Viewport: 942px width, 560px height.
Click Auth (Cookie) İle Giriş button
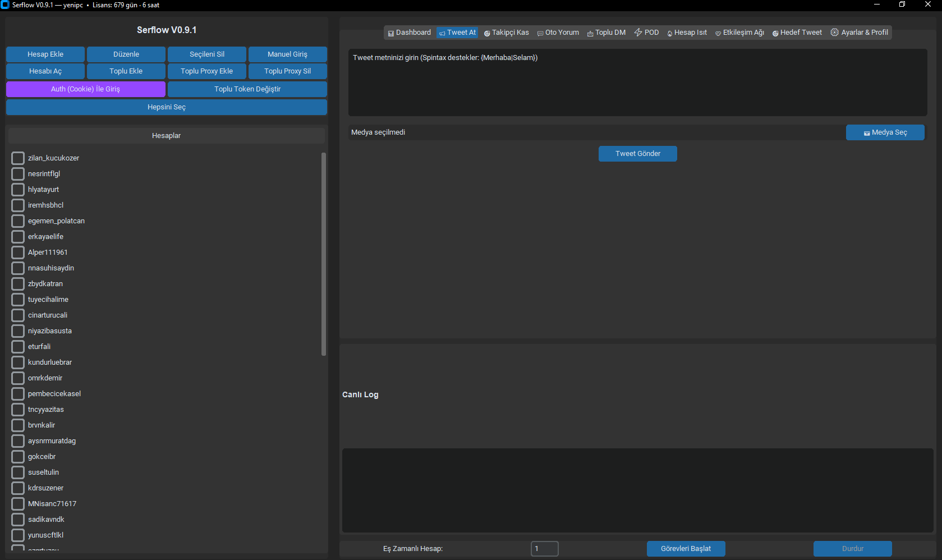(x=86, y=89)
